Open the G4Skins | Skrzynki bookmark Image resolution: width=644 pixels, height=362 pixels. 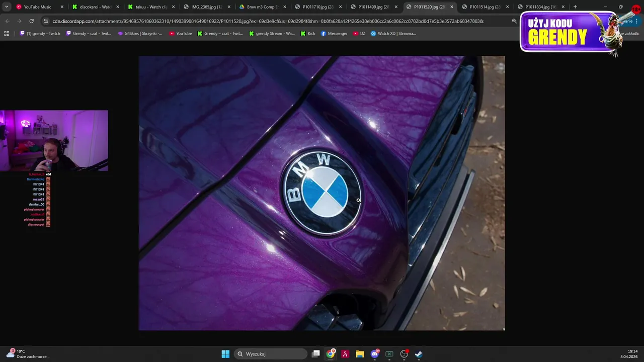tap(140, 33)
